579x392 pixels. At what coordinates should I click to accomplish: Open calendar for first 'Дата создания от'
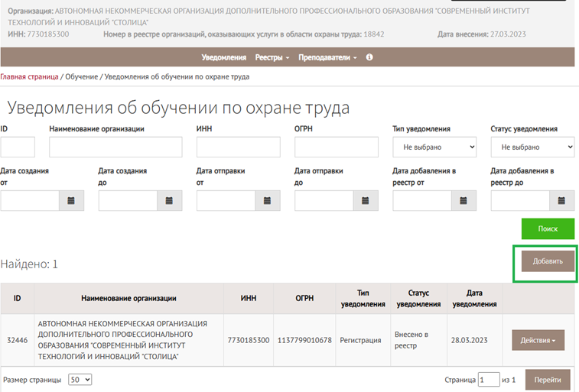tap(71, 200)
